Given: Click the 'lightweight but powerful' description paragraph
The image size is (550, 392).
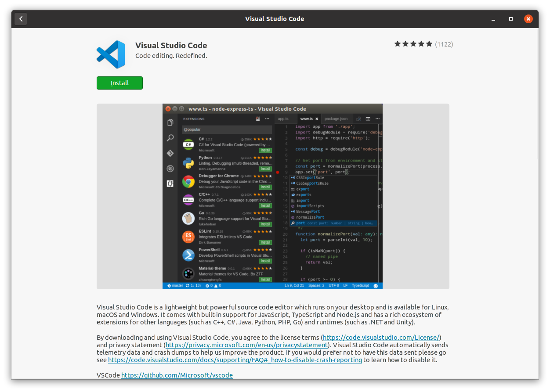Looking at the screenshot, I should (x=273, y=315).
